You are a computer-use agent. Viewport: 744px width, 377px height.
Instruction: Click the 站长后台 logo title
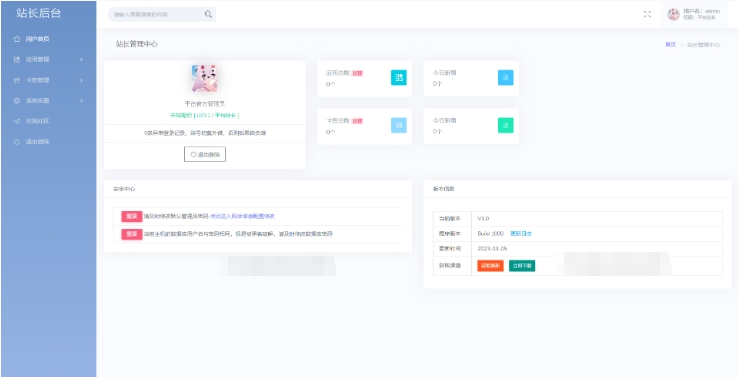coord(39,13)
